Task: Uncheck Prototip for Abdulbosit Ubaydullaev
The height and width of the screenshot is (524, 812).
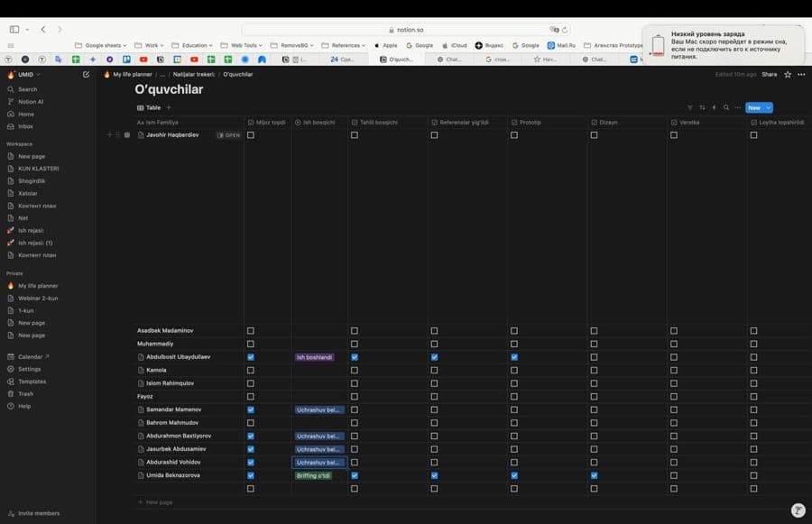Action: (x=514, y=357)
